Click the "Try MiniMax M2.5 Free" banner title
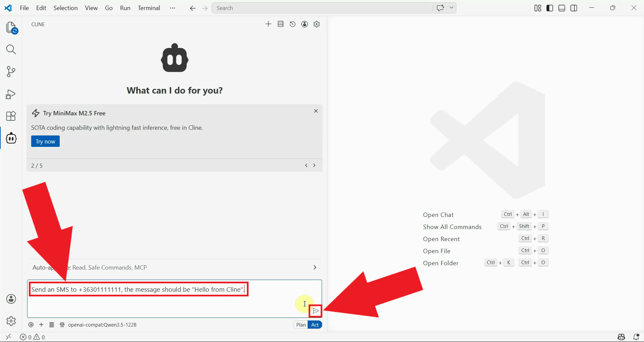This screenshot has width=644, height=342. click(74, 113)
